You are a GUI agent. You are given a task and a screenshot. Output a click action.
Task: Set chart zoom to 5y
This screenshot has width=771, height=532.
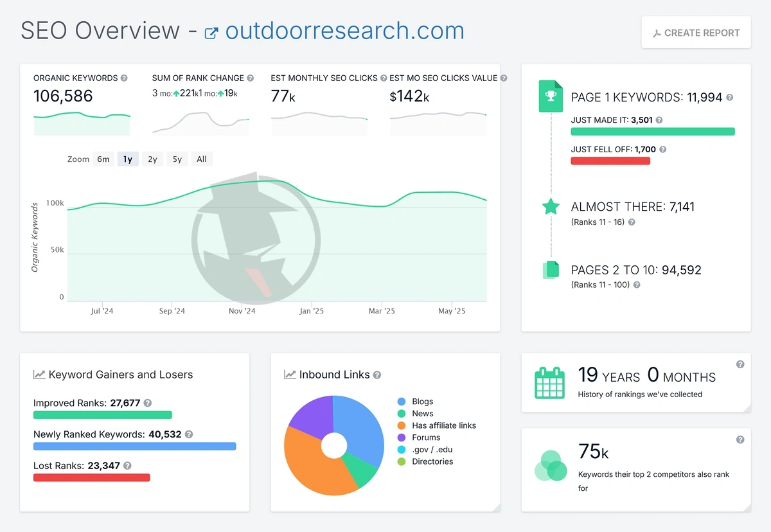(177, 159)
